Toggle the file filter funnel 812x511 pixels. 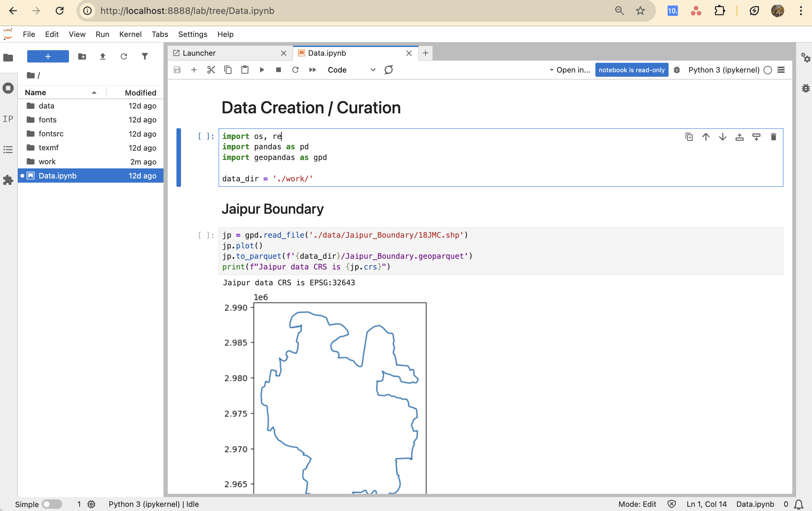145,56
